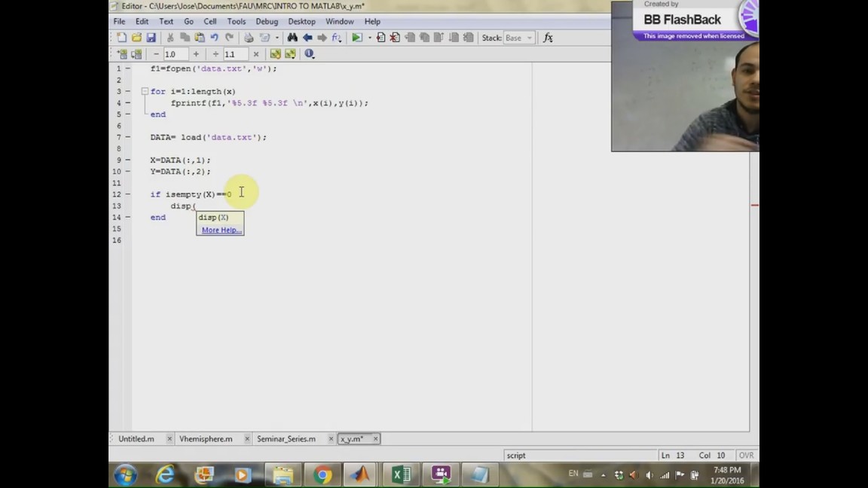Click the cell increment value field 1.0

coord(175,54)
